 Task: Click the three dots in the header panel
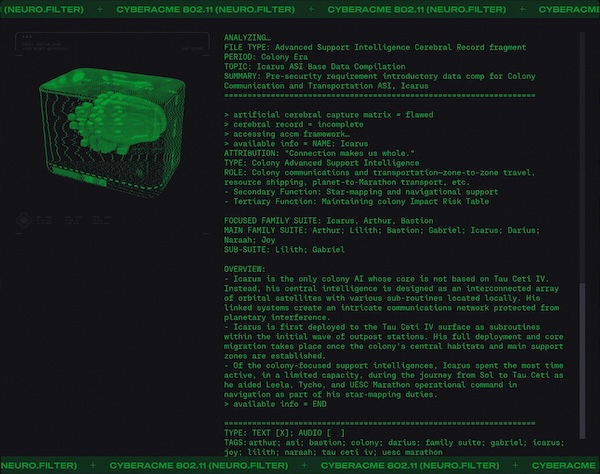27,37
